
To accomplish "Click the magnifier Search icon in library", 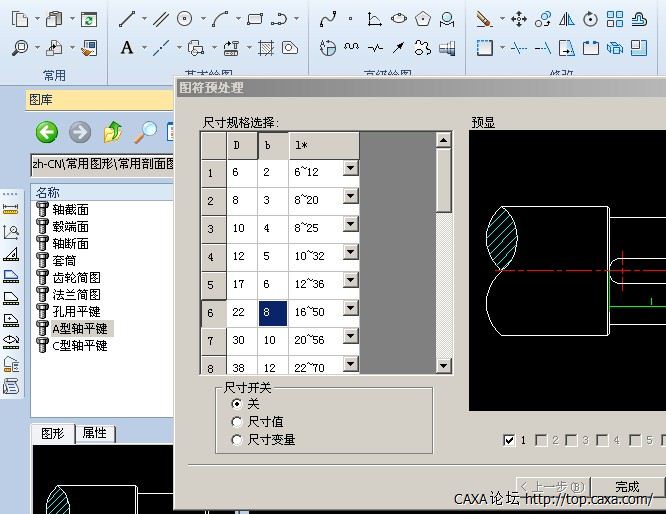I will coord(147,132).
